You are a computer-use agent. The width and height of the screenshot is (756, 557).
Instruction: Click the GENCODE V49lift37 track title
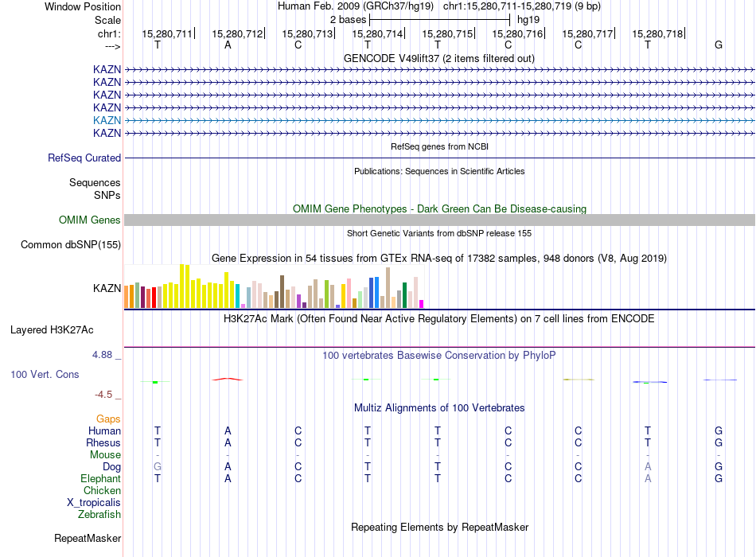pos(439,58)
